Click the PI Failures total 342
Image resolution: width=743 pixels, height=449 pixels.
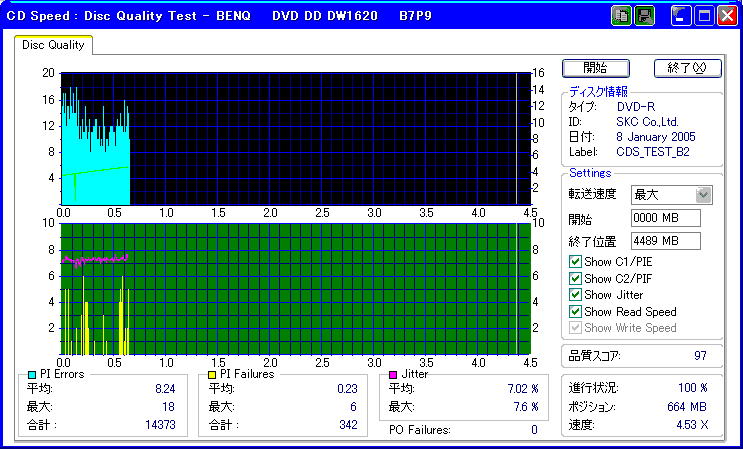348,425
